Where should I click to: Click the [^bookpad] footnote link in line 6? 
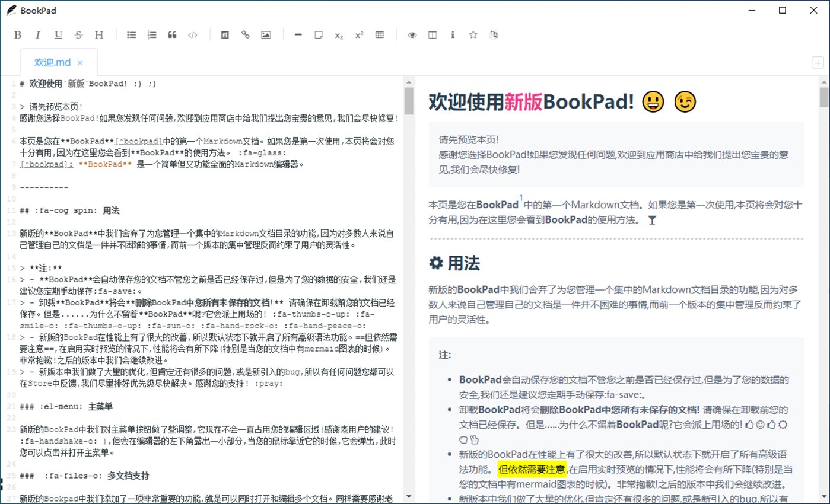(138, 141)
